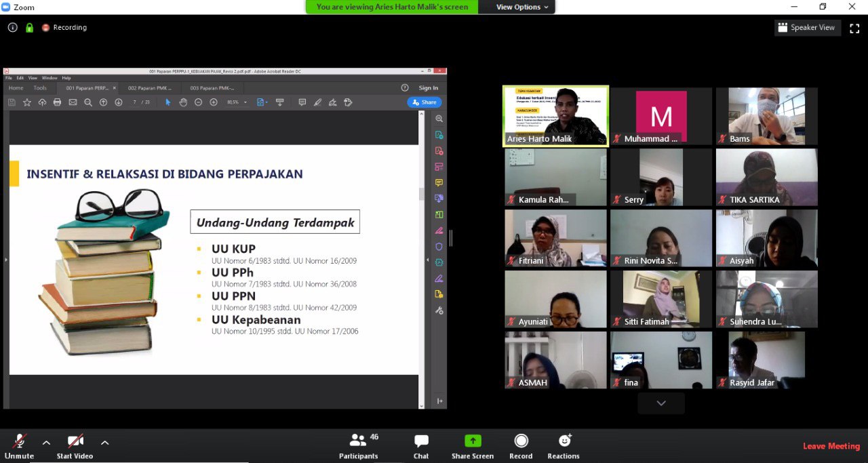
Task: Leave the meeting
Action: click(831, 446)
